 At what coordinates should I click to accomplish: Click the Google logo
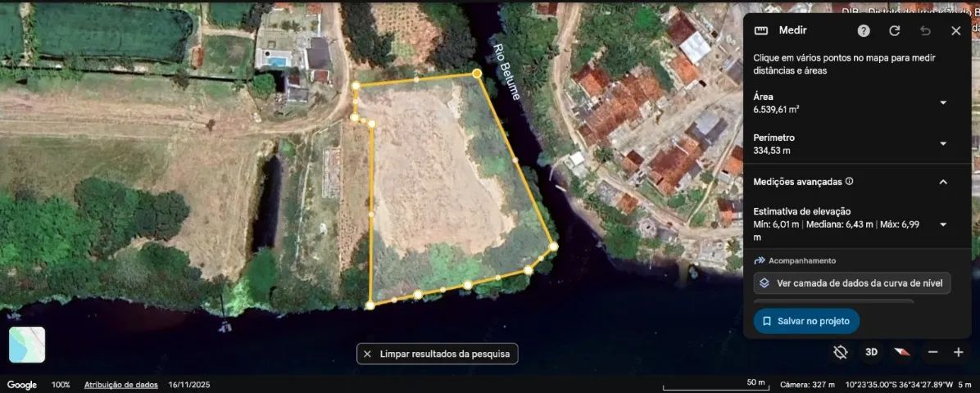click(x=22, y=385)
